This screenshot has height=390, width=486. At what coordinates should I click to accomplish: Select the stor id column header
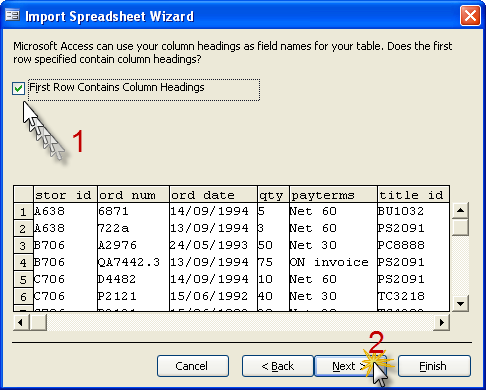pos(65,194)
